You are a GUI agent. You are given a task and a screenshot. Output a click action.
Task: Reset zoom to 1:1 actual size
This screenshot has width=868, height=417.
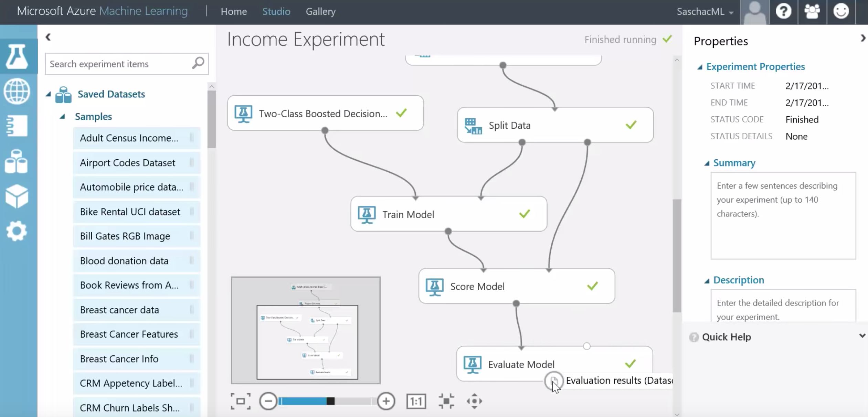(x=416, y=401)
